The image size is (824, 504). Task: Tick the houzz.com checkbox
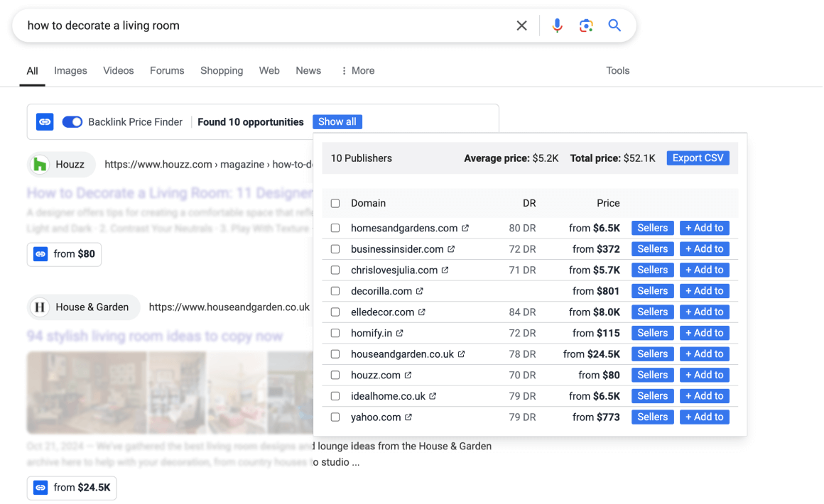click(x=335, y=375)
